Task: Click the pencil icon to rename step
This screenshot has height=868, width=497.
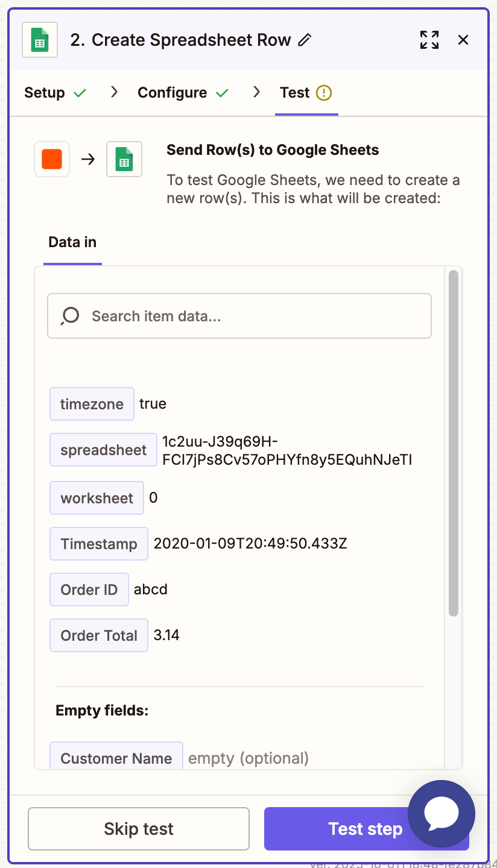Action: (305, 40)
